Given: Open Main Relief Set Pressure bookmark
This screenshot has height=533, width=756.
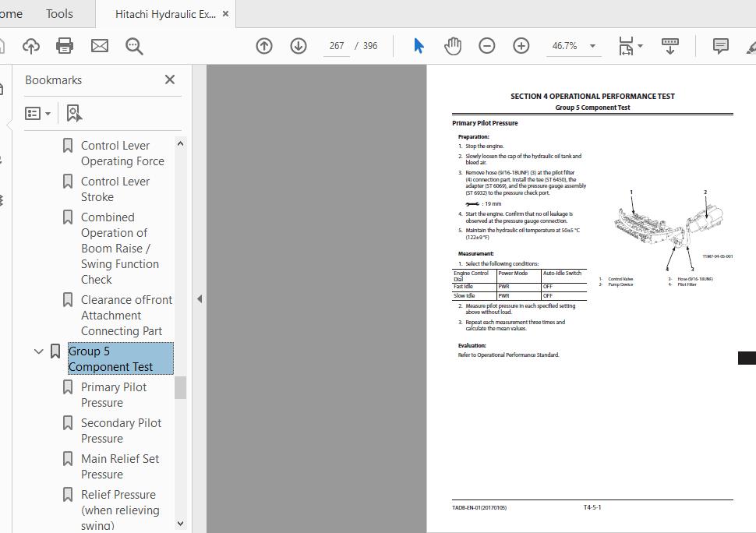Looking at the screenshot, I should 120,467.
